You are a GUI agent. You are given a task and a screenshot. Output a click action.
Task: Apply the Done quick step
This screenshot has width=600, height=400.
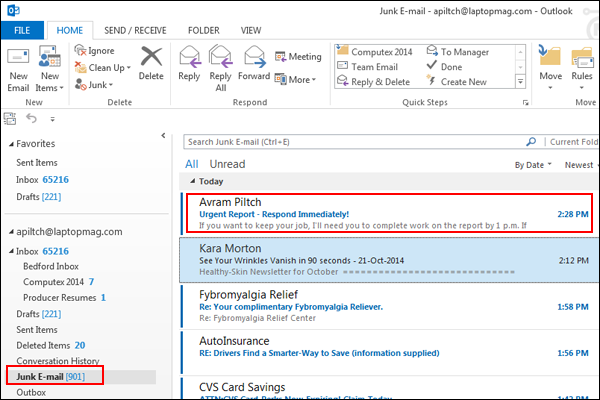pyautogui.click(x=445, y=67)
